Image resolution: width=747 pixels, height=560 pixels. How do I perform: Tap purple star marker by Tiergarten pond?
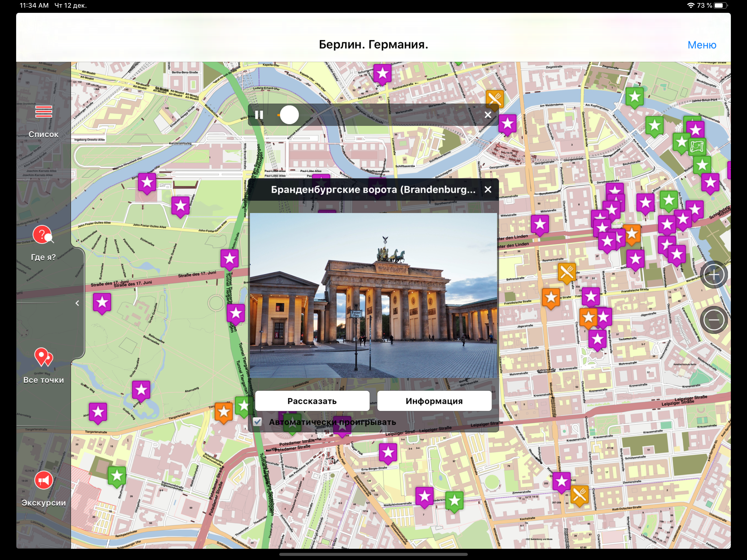pos(141,391)
